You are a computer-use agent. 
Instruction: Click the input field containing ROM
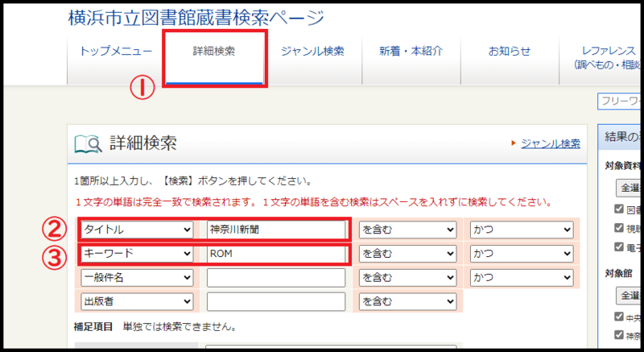275,254
